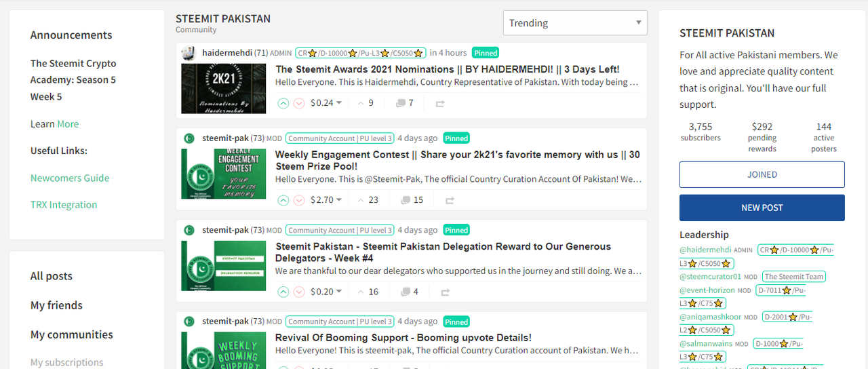Visit @event-horizon in Leadership list
Viewport: 868px width, 369px height.
707,290
